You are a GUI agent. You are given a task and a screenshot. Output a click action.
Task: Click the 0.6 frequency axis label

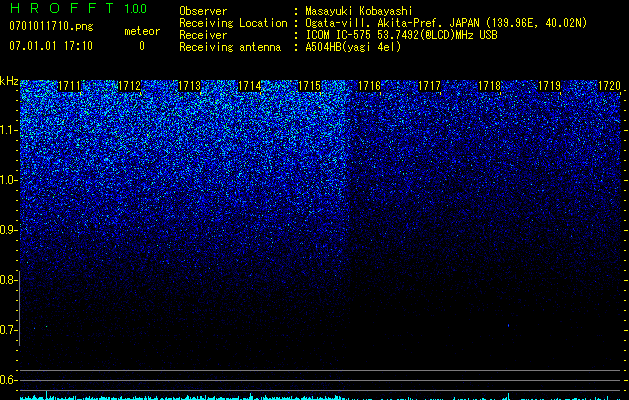pos(9,380)
